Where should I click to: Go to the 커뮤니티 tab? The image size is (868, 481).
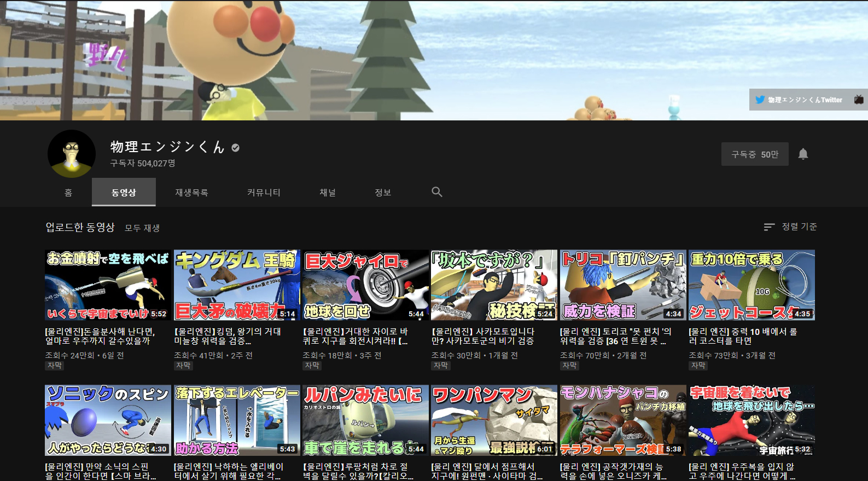pos(264,193)
